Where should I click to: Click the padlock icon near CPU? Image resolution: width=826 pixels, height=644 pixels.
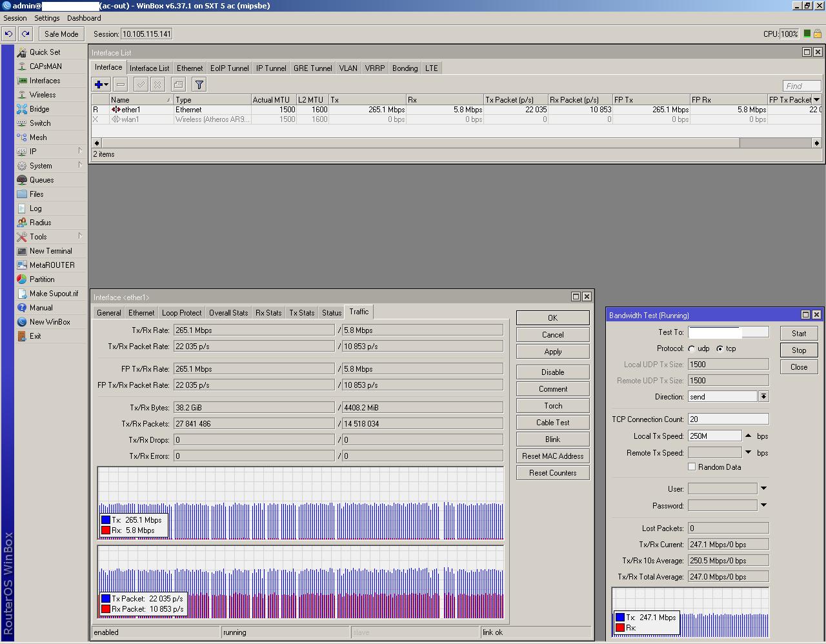click(x=817, y=34)
